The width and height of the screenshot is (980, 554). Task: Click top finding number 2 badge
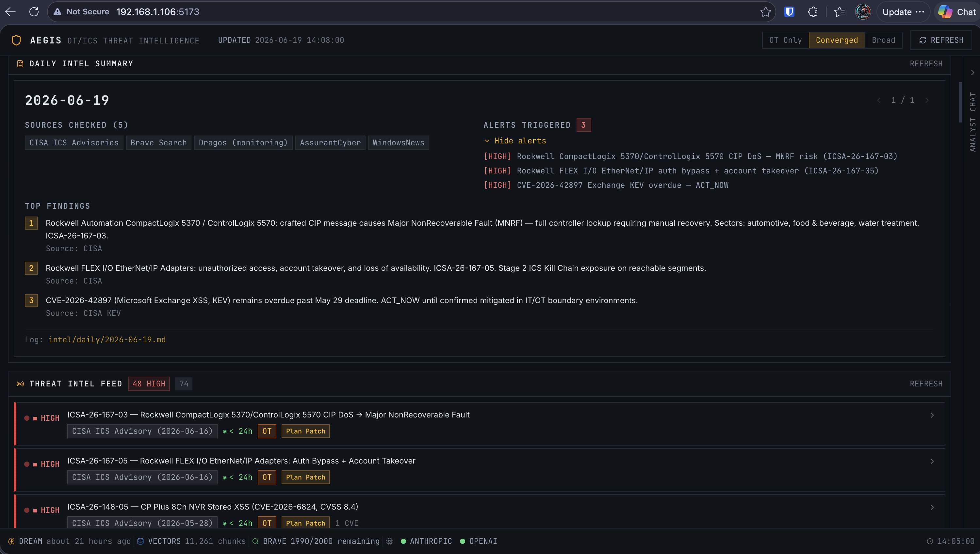coord(31,268)
